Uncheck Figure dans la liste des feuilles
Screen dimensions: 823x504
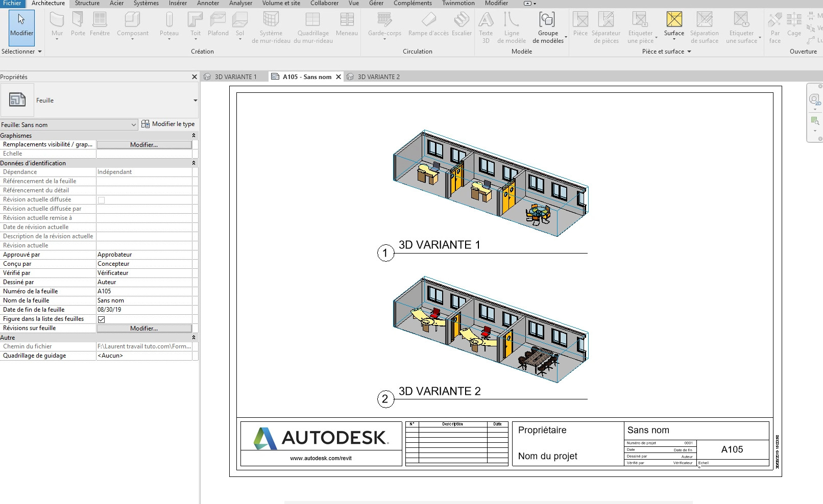tap(102, 319)
